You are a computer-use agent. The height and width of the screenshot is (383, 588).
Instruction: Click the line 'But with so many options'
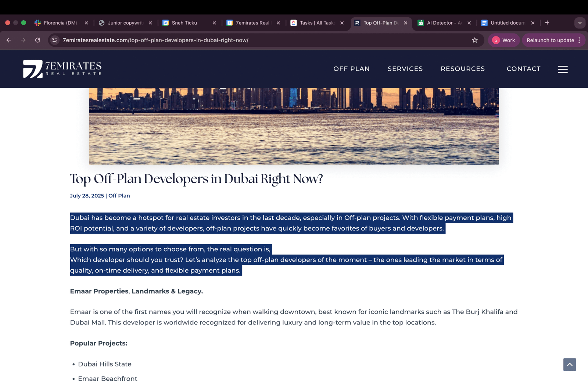[x=170, y=249]
